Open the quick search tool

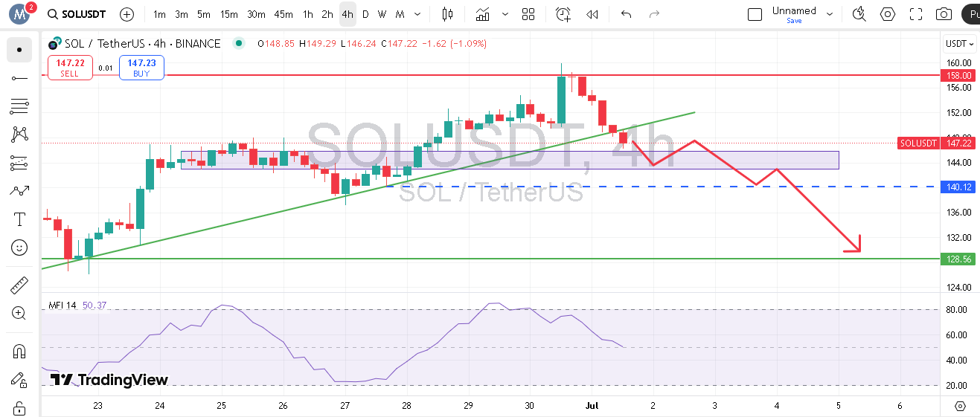point(859,14)
